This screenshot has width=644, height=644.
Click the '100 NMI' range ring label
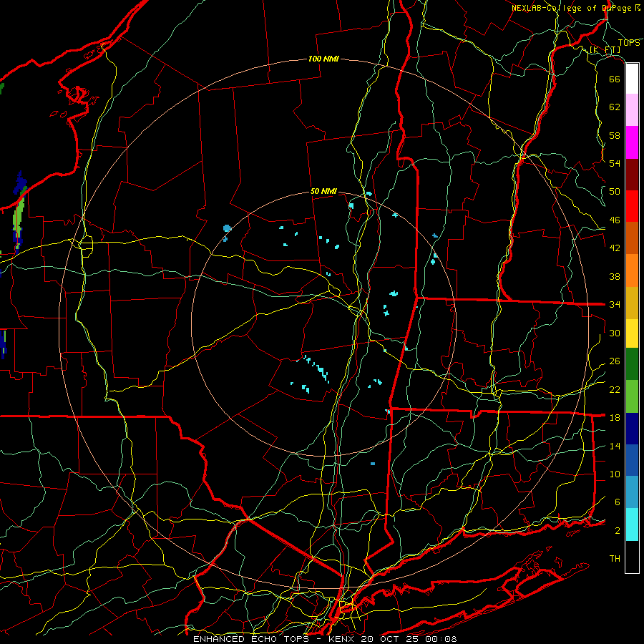323,59
